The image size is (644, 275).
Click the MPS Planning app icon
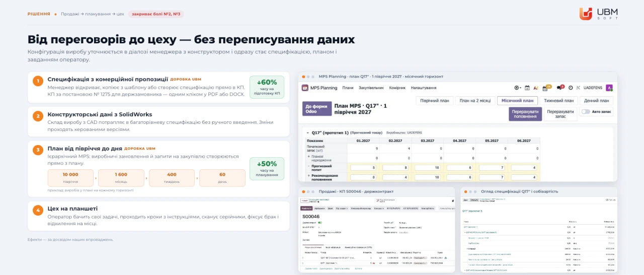click(305, 88)
